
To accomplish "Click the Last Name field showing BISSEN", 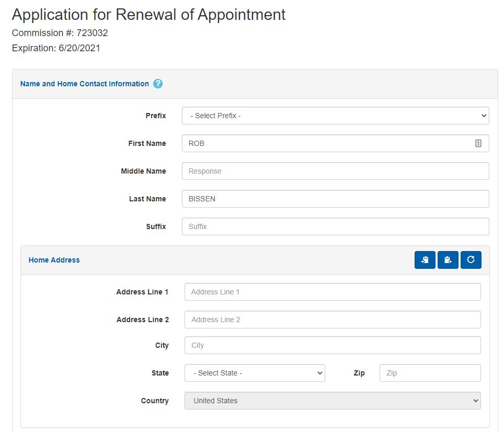I will coord(335,199).
